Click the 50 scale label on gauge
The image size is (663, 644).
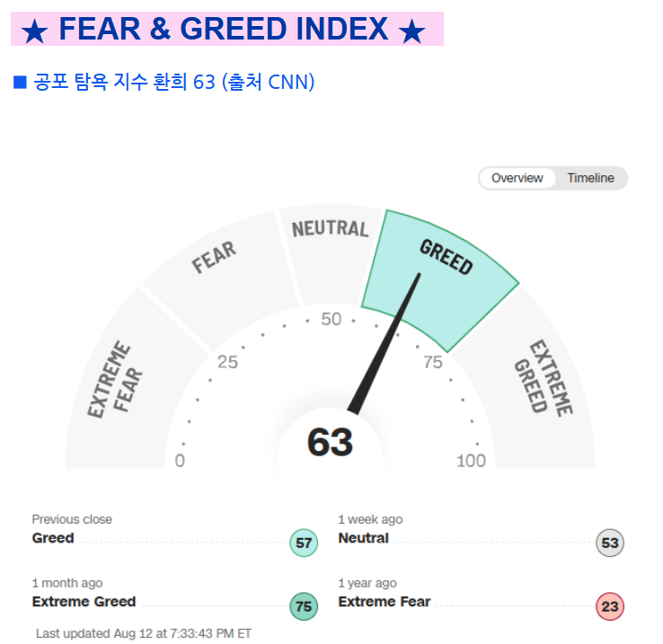click(x=331, y=319)
